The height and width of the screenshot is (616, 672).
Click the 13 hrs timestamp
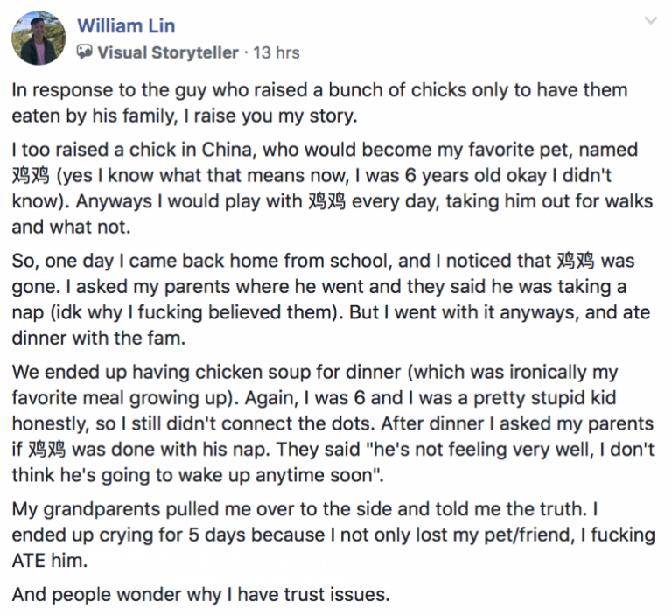click(x=276, y=52)
